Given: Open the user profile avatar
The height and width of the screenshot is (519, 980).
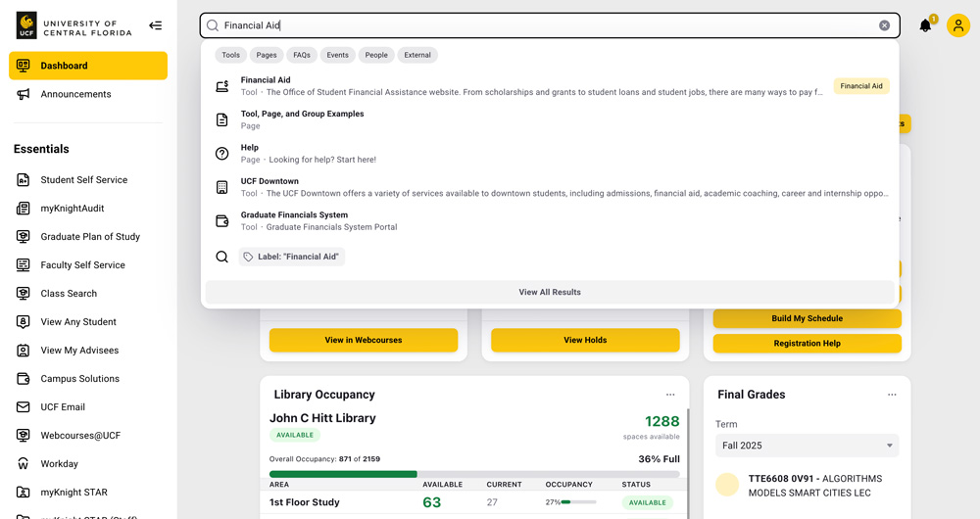Looking at the screenshot, I should coord(957,25).
